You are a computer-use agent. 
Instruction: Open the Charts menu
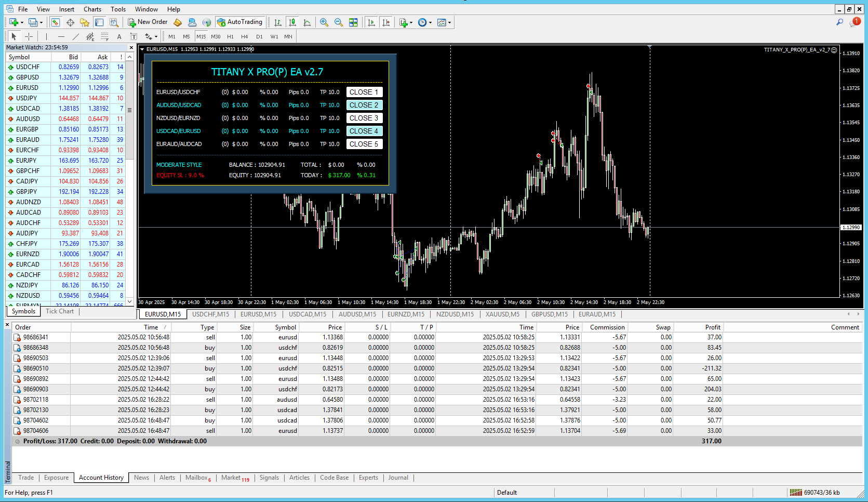click(x=92, y=9)
